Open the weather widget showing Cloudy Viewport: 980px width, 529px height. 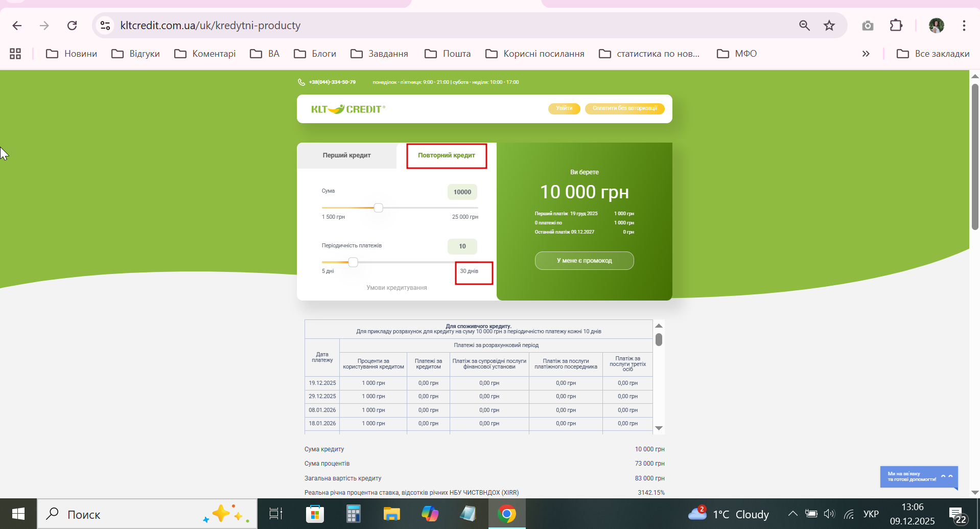tap(729, 514)
